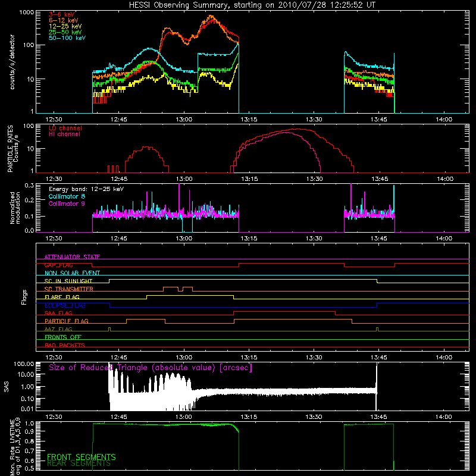The width and height of the screenshot is (476, 476).
Task: Click the SAA_FLAG label
Action: coord(58,313)
